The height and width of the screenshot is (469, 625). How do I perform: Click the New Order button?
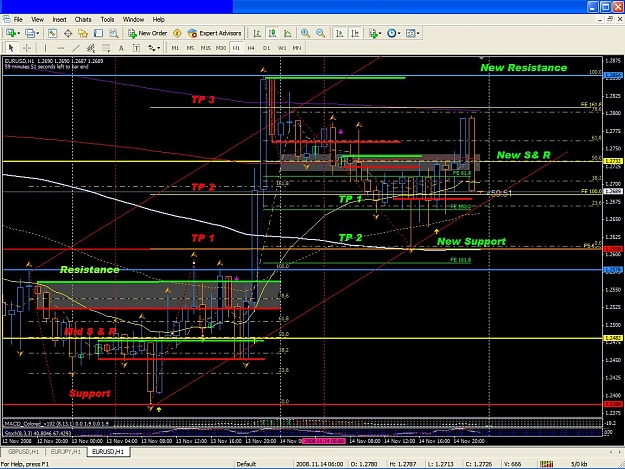pos(147,33)
